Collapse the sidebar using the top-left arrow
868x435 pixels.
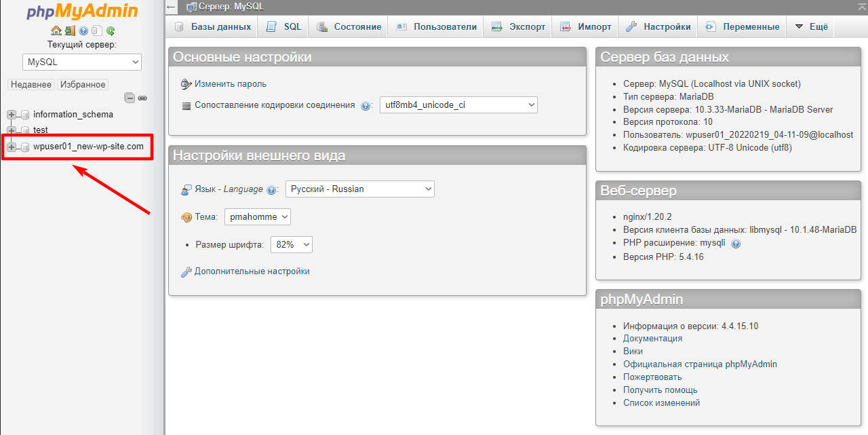[172, 7]
